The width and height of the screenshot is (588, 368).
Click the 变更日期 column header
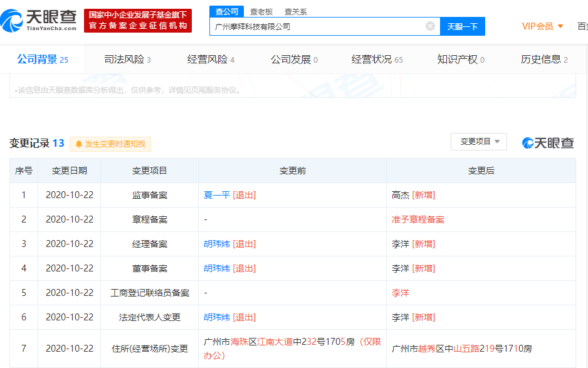click(x=70, y=171)
